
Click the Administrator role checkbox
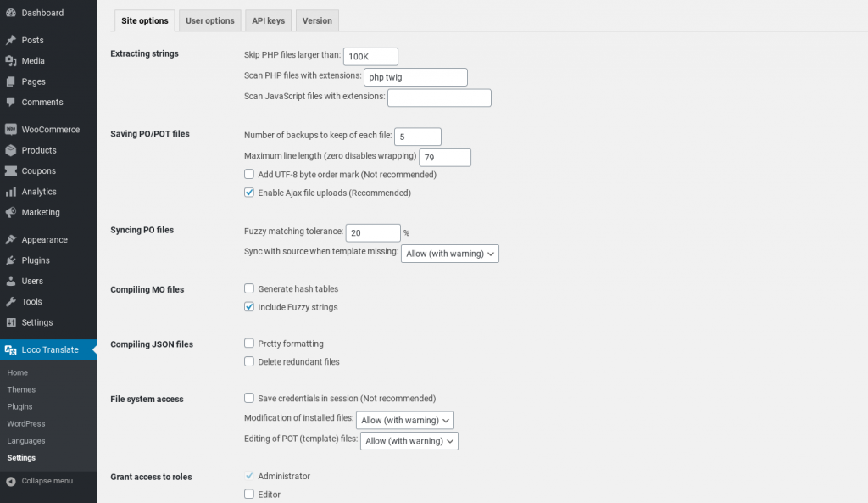tap(249, 475)
